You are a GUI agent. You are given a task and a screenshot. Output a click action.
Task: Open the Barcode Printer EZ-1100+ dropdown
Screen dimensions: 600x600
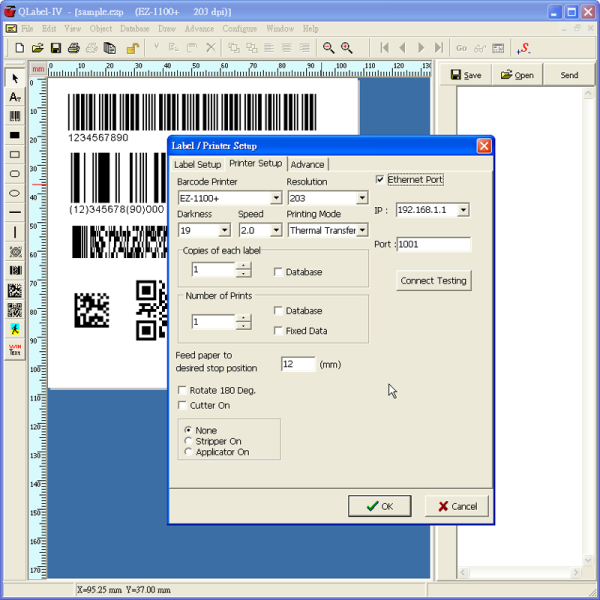tap(276, 198)
